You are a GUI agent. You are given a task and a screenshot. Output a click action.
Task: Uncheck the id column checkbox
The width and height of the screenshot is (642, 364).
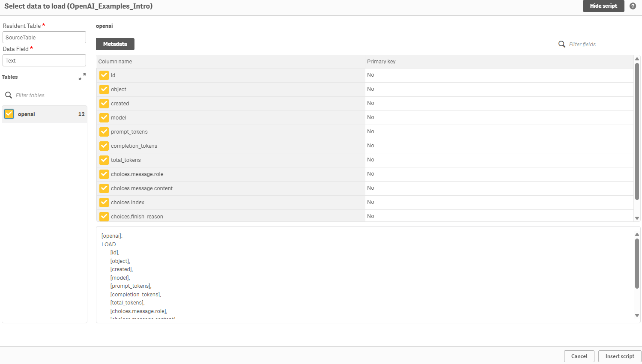pos(104,75)
